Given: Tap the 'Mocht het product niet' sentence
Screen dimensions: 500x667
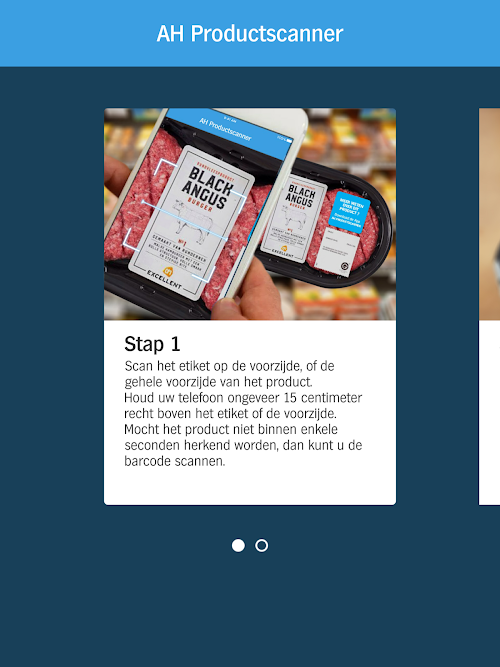Looking at the screenshot, I should tap(243, 445).
